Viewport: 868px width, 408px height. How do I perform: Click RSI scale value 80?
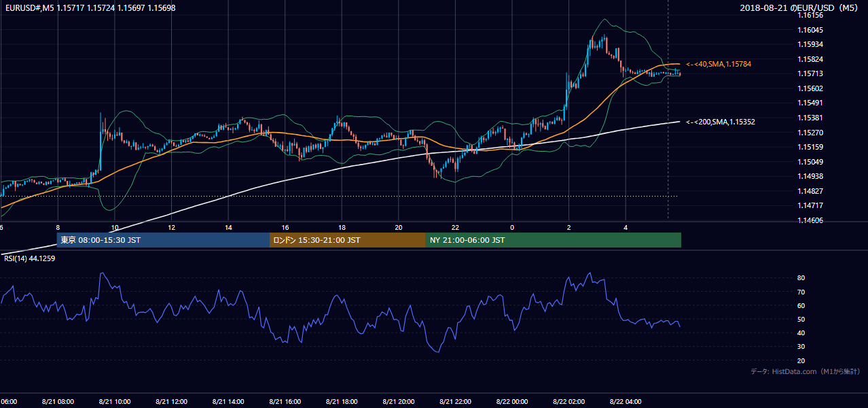(x=801, y=278)
